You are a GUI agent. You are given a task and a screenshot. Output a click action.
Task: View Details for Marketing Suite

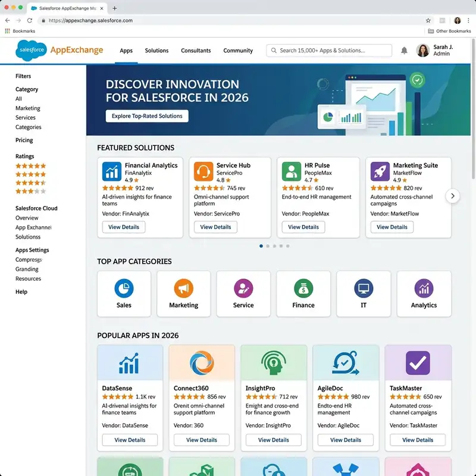(392, 227)
